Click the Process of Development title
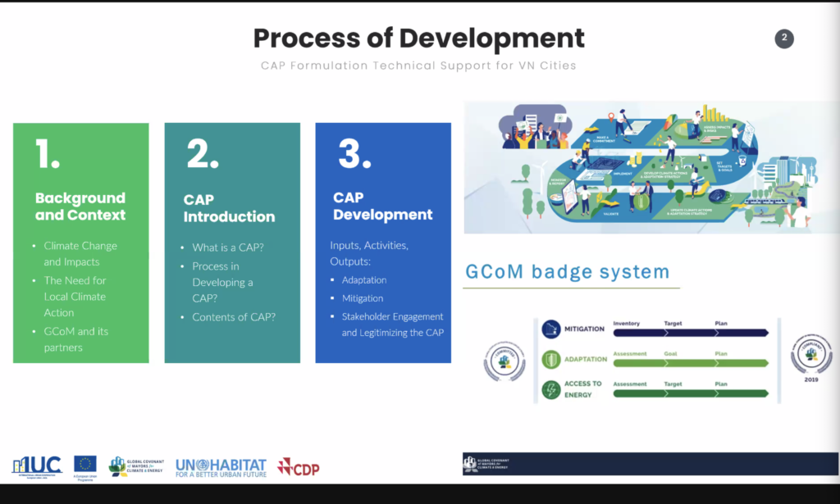The height and width of the screenshot is (504, 840). tap(418, 38)
